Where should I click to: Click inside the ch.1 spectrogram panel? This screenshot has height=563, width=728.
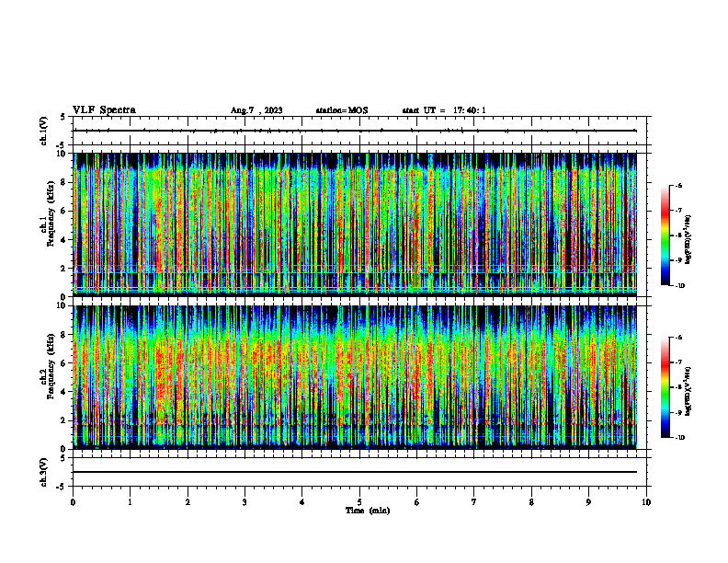(355, 224)
